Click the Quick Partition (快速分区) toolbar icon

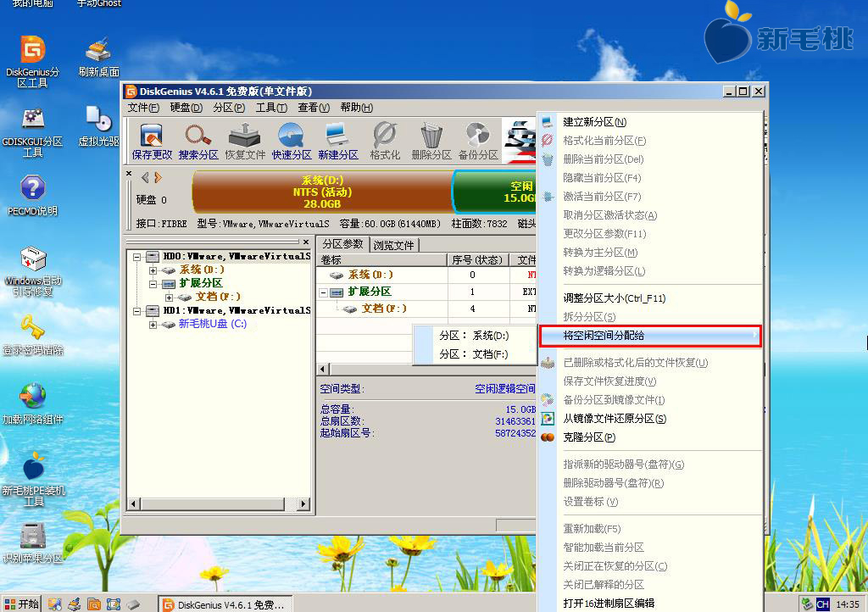pos(292,142)
